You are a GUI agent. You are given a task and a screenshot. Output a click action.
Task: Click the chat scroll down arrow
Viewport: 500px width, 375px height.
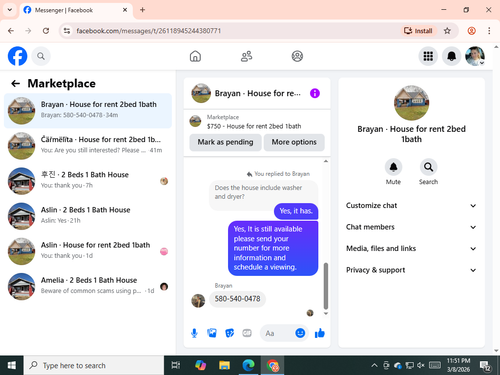click(x=326, y=313)
